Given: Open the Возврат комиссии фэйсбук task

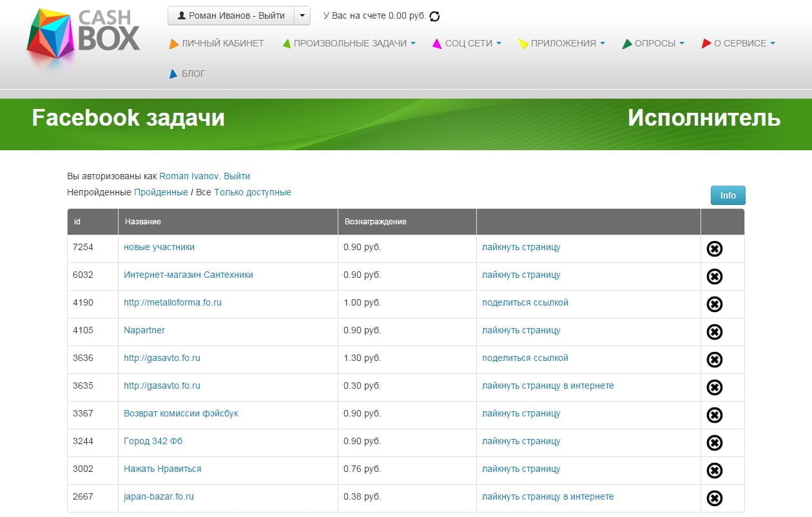Looking at the screenshot, I should point(181,413).
